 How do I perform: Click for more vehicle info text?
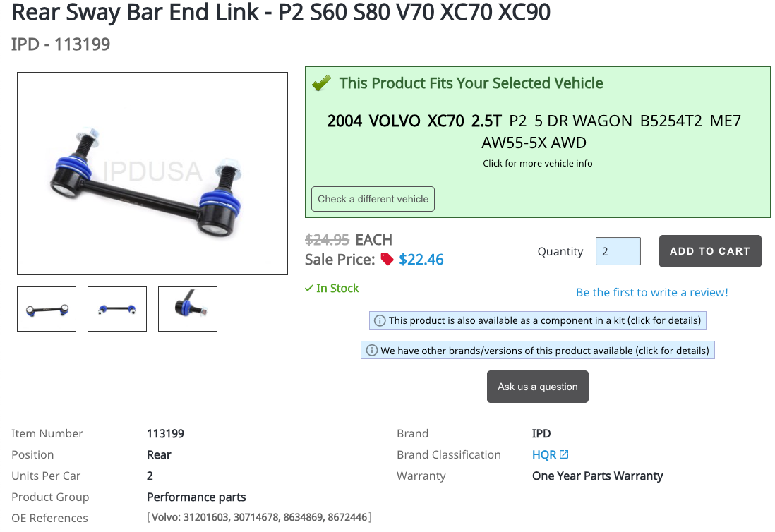pos(538,164)
